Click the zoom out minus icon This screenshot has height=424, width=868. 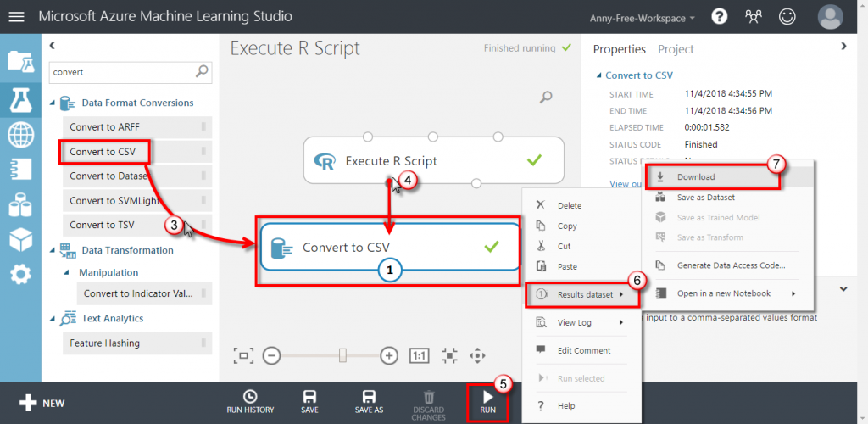[271, 355]
